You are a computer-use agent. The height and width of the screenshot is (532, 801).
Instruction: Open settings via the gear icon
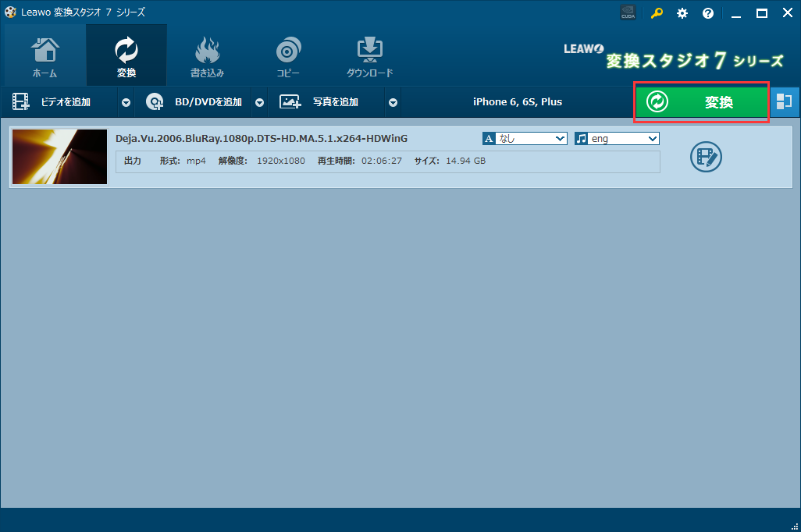[682, 12]
